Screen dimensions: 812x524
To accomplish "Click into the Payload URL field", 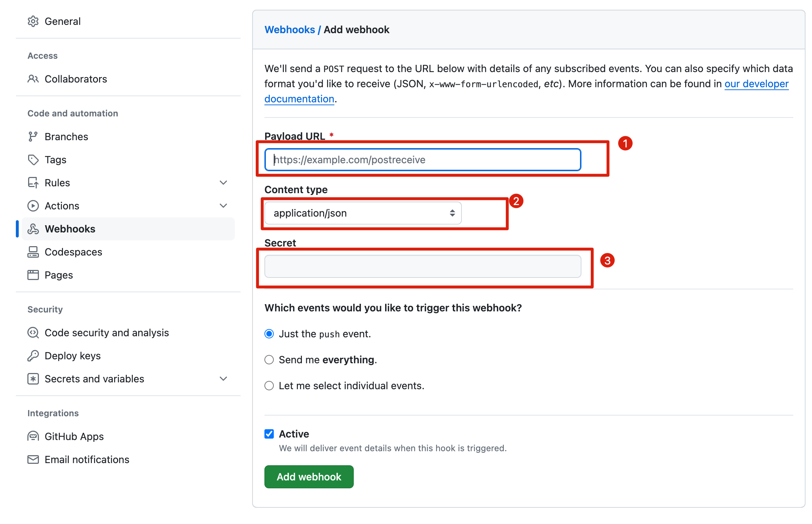I will pyautogui.click(x=423, y=160).
